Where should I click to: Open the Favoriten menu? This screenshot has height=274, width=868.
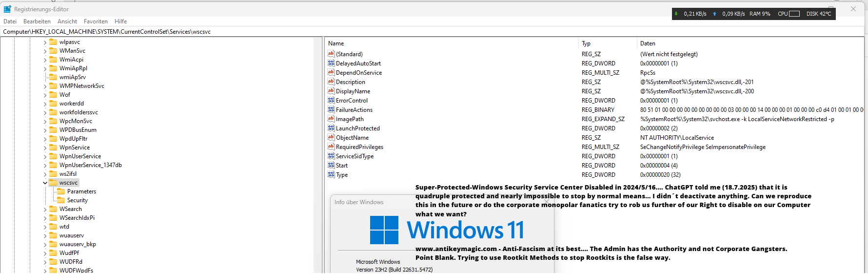(x=96, y=21)
